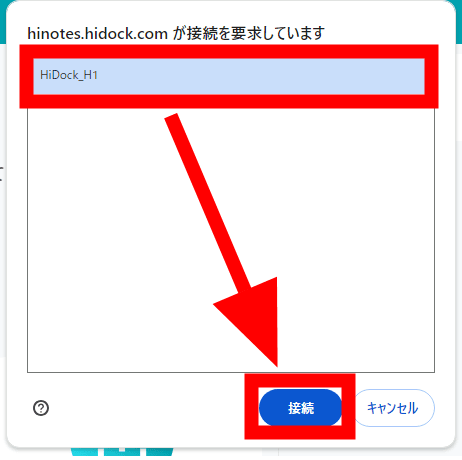Click the hinotes.hidock.com text in the dialog title

[97, 34]
